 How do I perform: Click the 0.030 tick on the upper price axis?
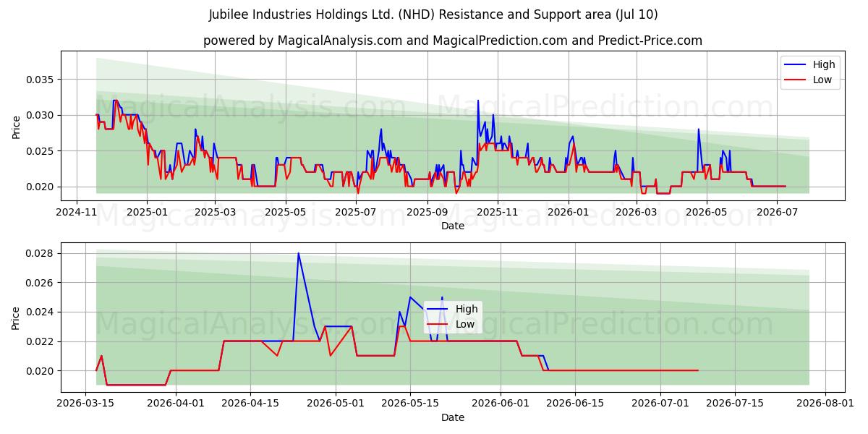(x=40, y=115)
